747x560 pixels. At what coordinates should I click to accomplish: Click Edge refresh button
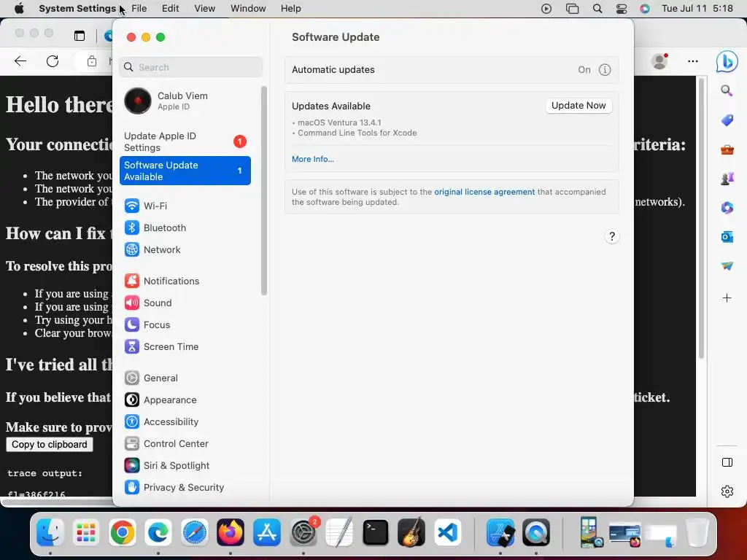[x=53, y=61]
